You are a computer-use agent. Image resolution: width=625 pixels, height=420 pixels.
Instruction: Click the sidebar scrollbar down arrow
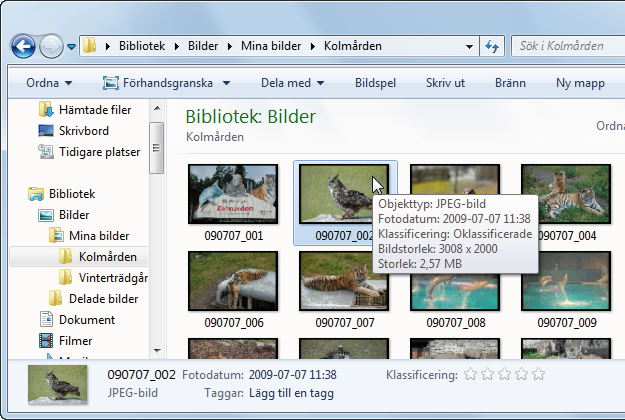pos(157,351)
